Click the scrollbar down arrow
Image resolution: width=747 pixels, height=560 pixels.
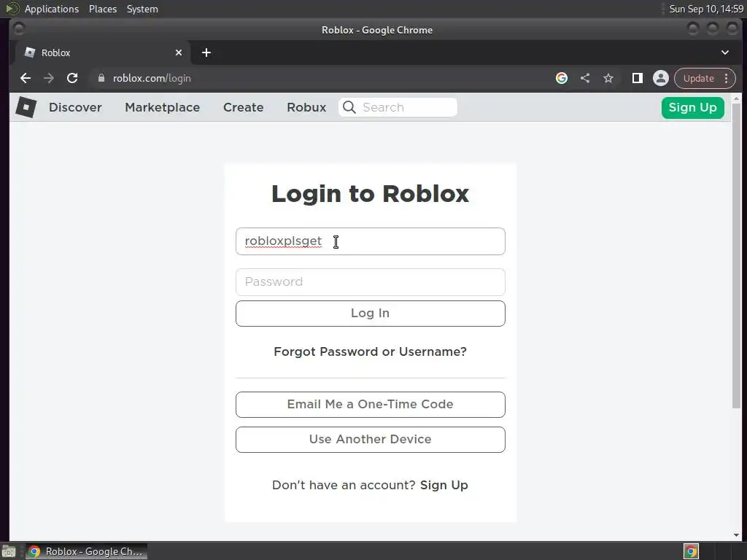tap(736, 534)
